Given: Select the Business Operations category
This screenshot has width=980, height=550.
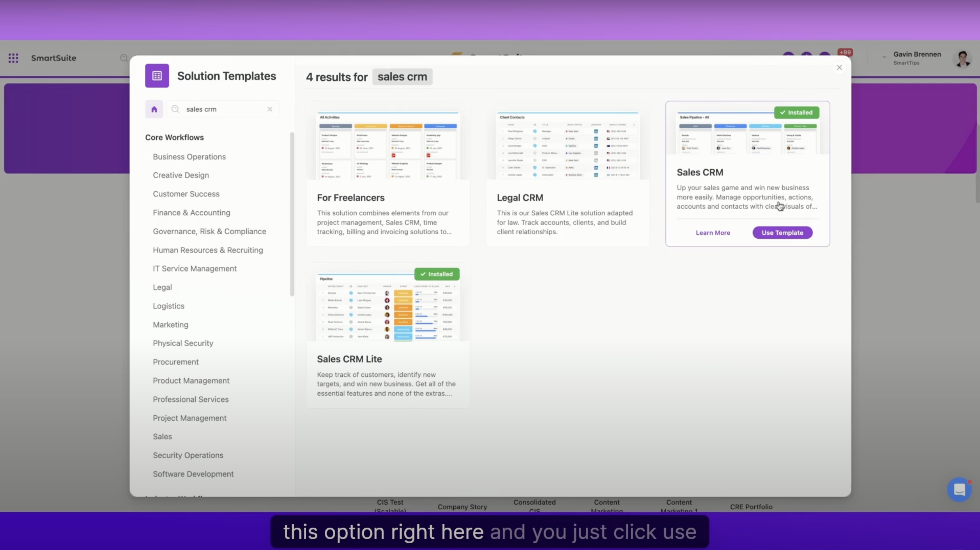Looking at the screenshot, I should [189, 157].
